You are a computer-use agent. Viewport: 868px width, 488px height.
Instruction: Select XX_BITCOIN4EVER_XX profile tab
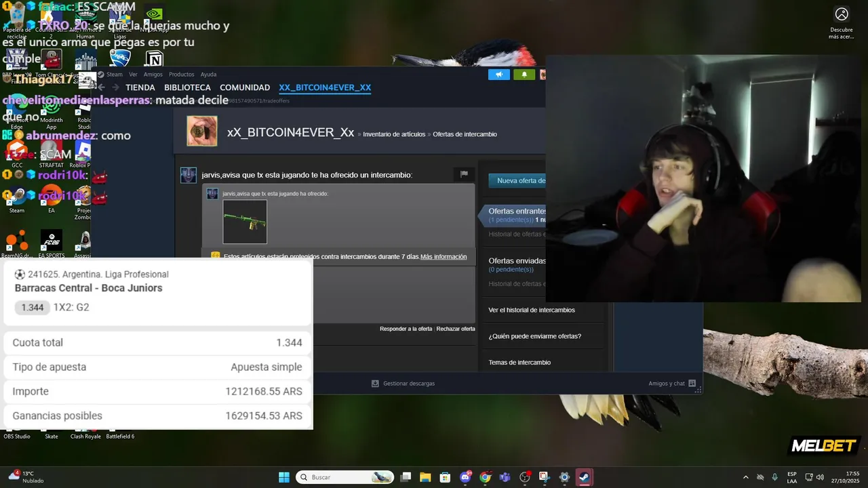click(x=325, y=87)
